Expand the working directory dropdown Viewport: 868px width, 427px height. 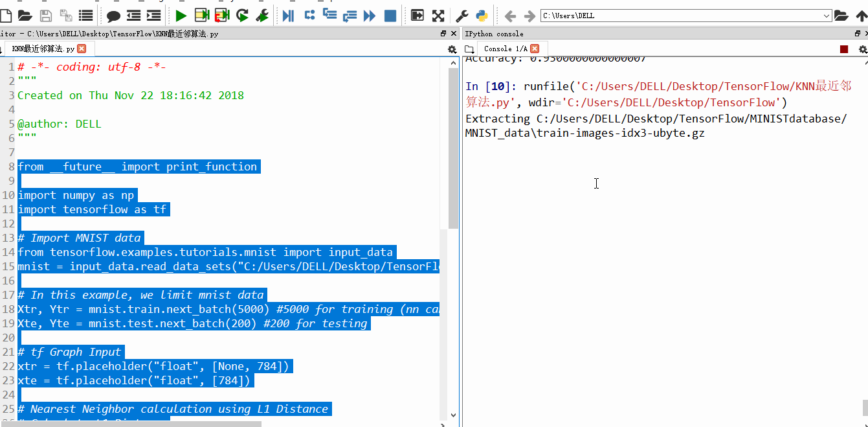click(x=827, y=16)
